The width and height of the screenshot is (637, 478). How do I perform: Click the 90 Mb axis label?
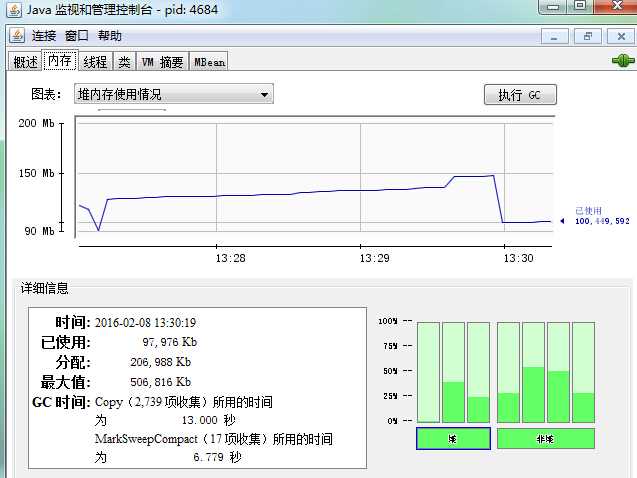click(39, 231)
